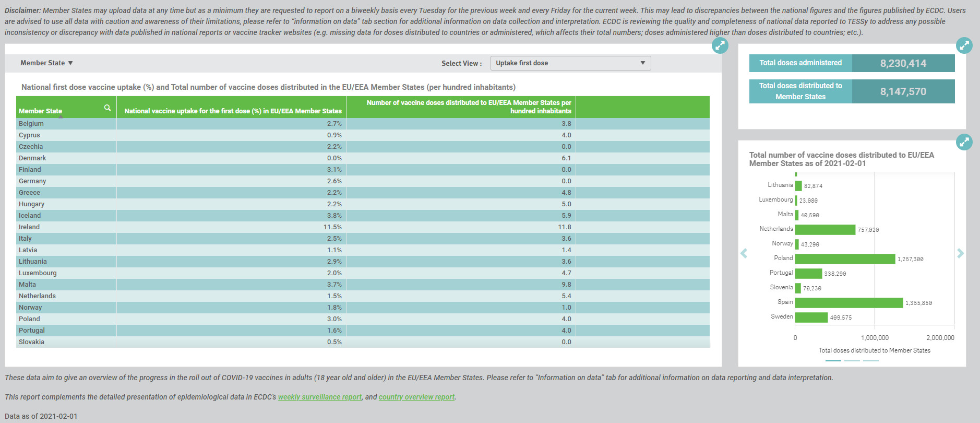Select the Netherlands bar in chart
Screen dimensions: 980x423
[x=825, y=229]
